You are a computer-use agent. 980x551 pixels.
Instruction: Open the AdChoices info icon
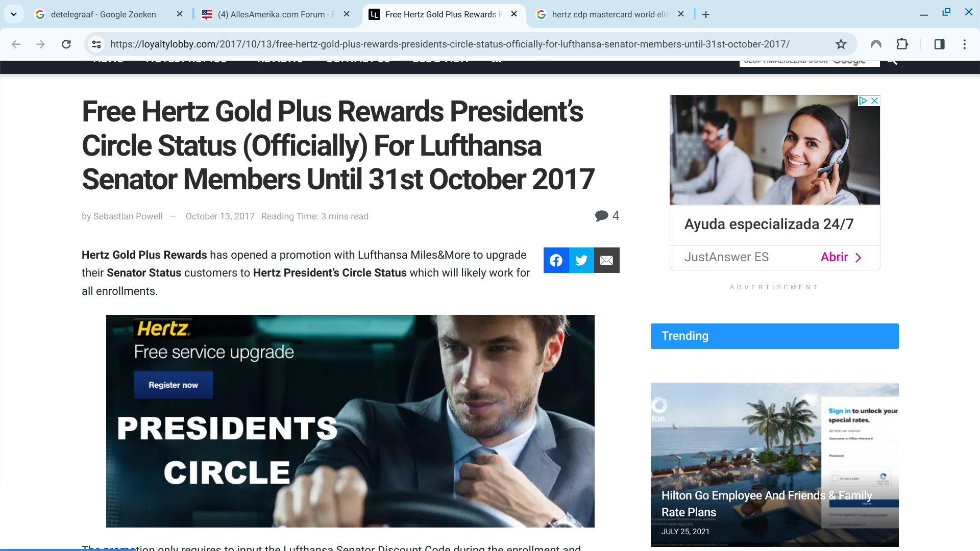[x=863, y=101]
